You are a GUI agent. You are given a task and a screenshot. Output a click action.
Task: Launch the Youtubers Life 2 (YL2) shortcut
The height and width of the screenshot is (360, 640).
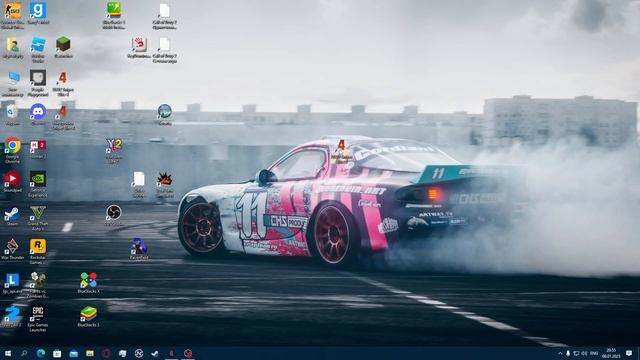[114, 145]
